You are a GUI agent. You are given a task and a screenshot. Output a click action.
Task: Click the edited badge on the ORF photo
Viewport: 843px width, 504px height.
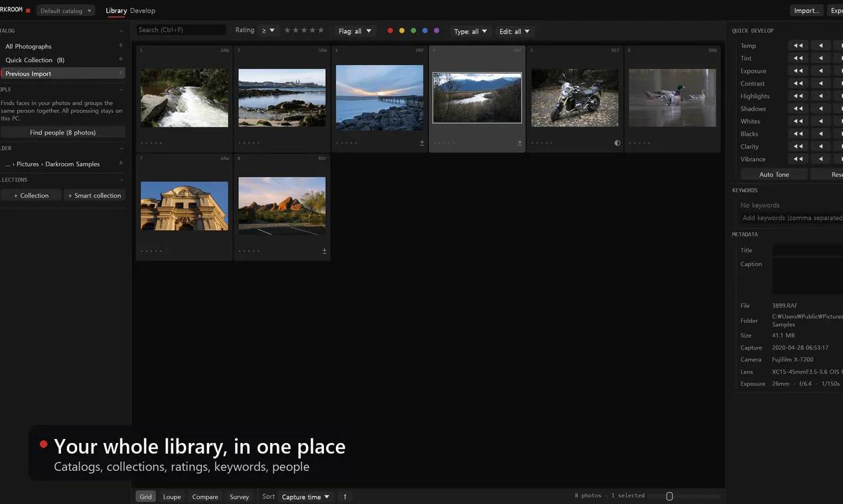[422, 143]
